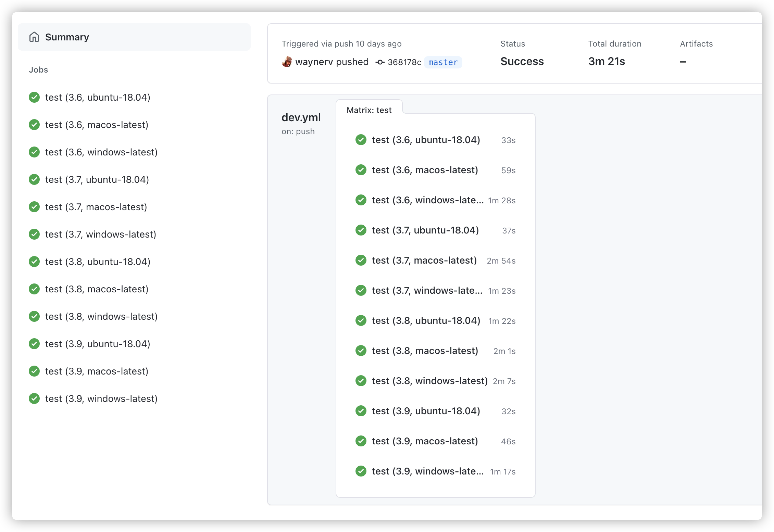The image size is (774, 532).
Task: Open sidebar job test (3.6, macos-latest)
Action: click(x=97, y=125)
